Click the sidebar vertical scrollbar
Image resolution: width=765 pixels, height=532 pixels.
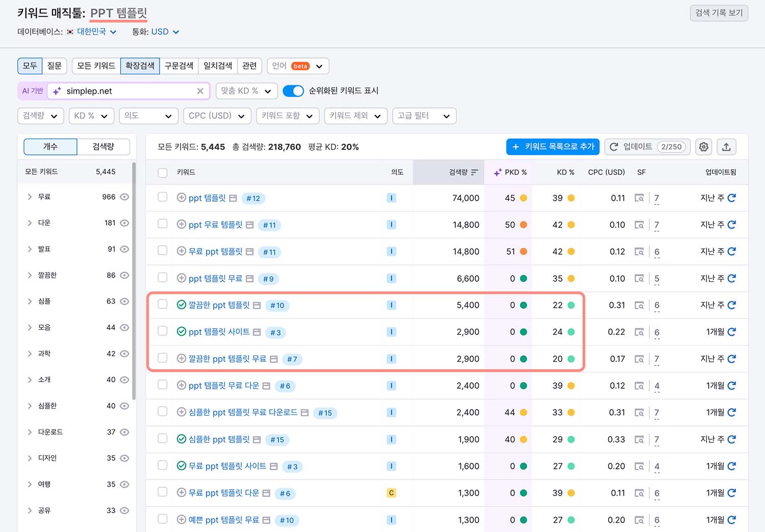point(134,280)
